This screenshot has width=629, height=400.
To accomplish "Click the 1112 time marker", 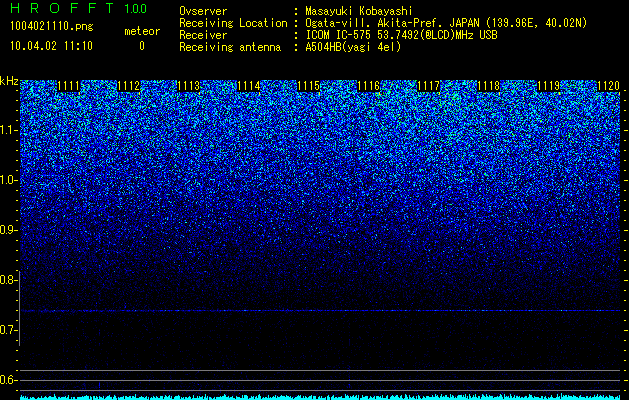I will (x=129, y=86).
